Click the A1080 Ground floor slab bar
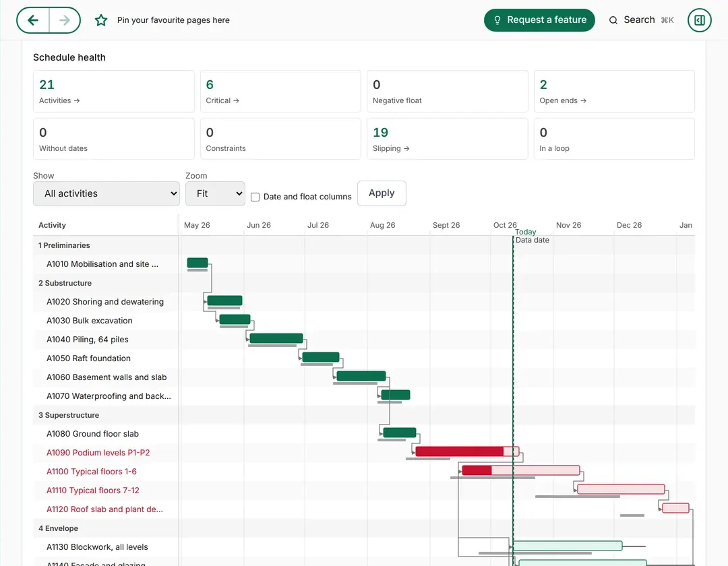 [400, 433]
